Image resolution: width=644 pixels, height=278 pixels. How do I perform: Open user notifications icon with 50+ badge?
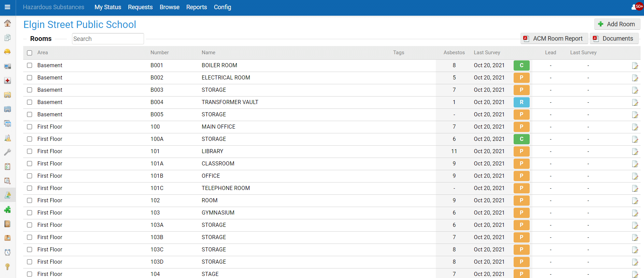point(637,7)
